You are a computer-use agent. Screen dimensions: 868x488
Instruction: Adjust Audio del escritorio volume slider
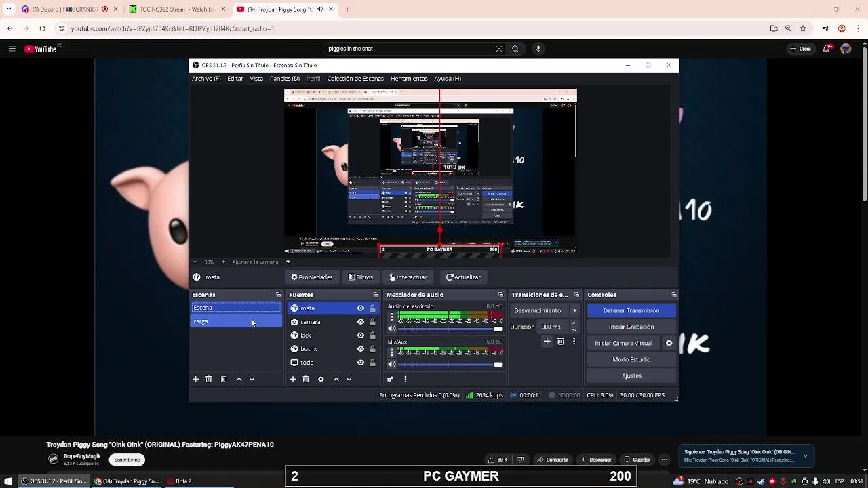451,329
